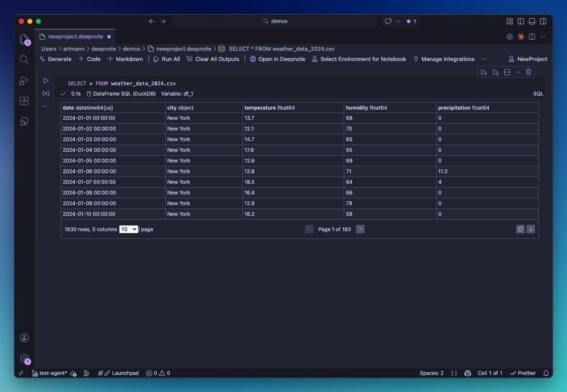This screenshot has height=392, width=567.
Task: Click the test-agent* branch in status bar
Action: click(50, 373)
